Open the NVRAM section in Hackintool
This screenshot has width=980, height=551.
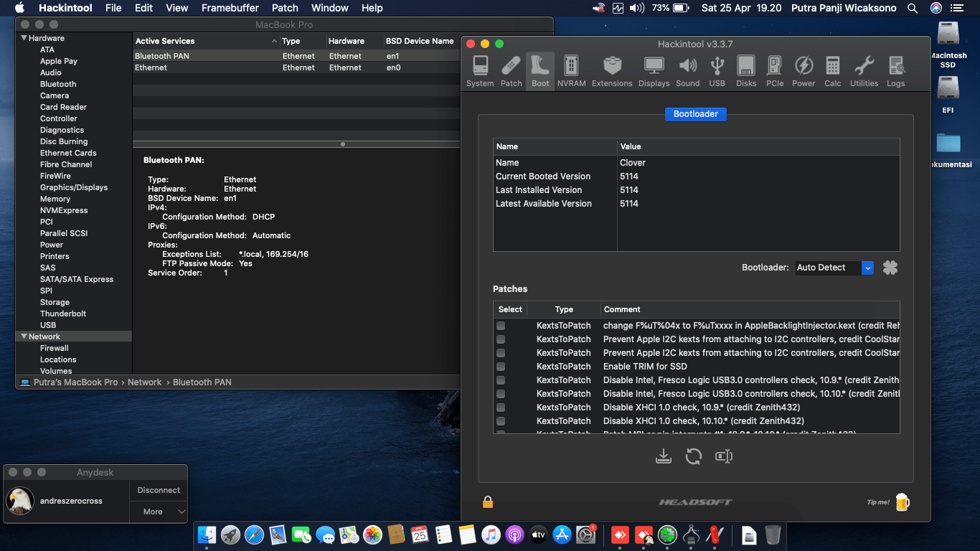coord(571,72)
